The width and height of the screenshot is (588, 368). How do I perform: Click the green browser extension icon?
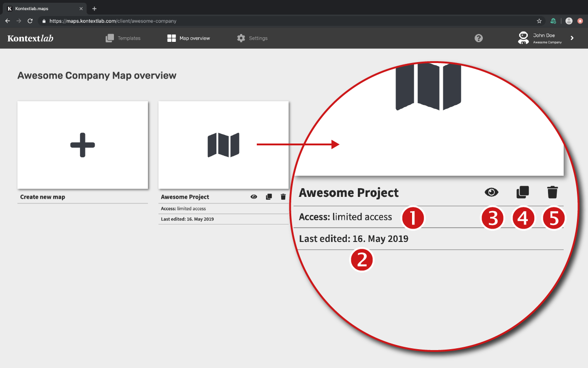[554, 21]
